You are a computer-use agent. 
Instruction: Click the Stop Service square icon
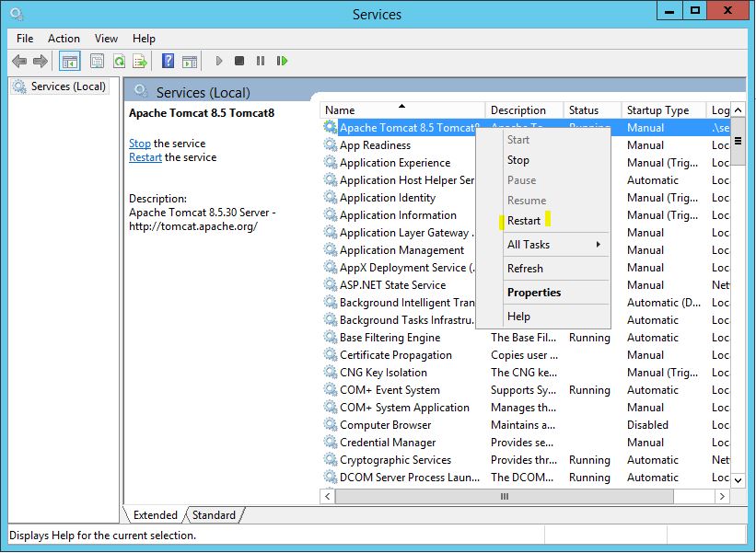(239, 61)
